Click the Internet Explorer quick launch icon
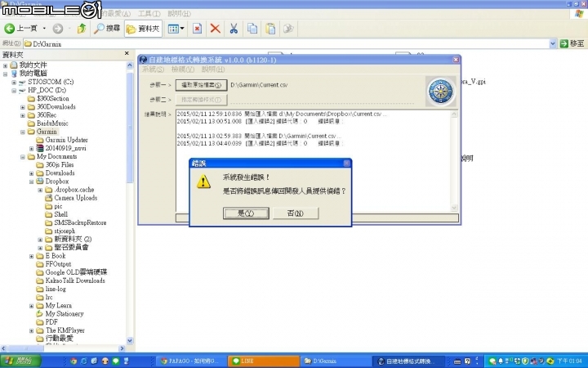 [x=83, y=361]
